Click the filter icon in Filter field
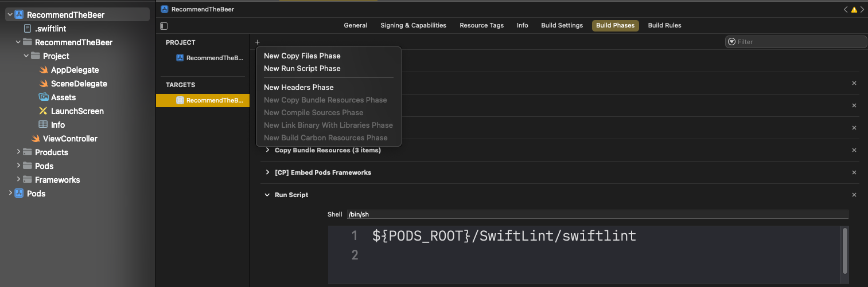Image resolution: width=868 pixels, height=287 pixels. coord(731,42)
